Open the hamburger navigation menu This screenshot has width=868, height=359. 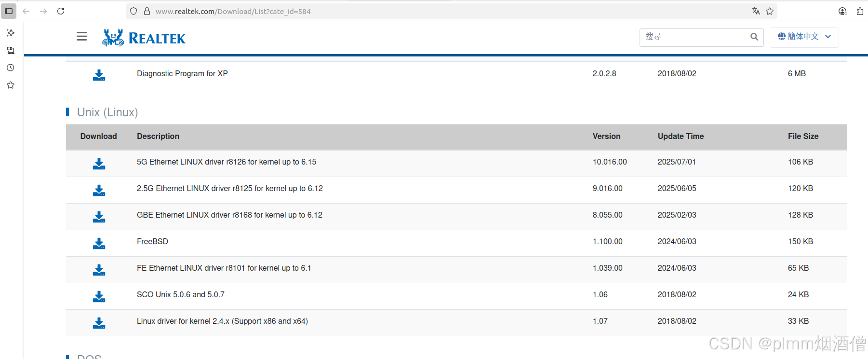[82, 36]
